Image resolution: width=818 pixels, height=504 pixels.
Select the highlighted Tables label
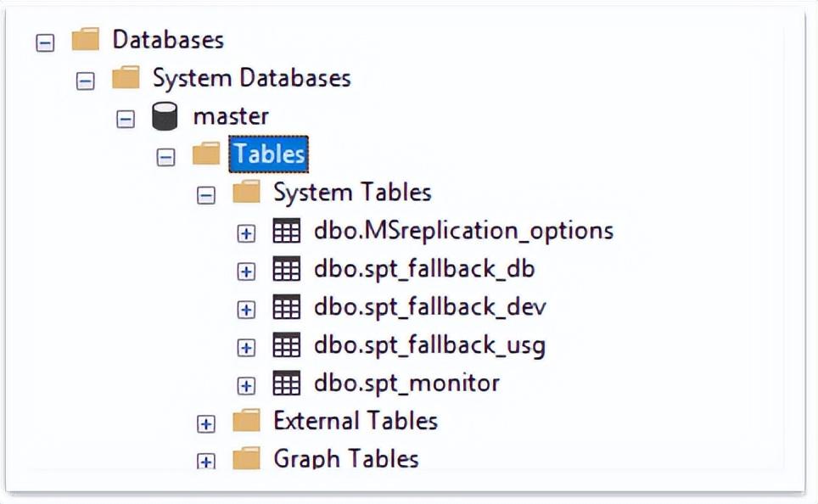click(x=269, y=154)
